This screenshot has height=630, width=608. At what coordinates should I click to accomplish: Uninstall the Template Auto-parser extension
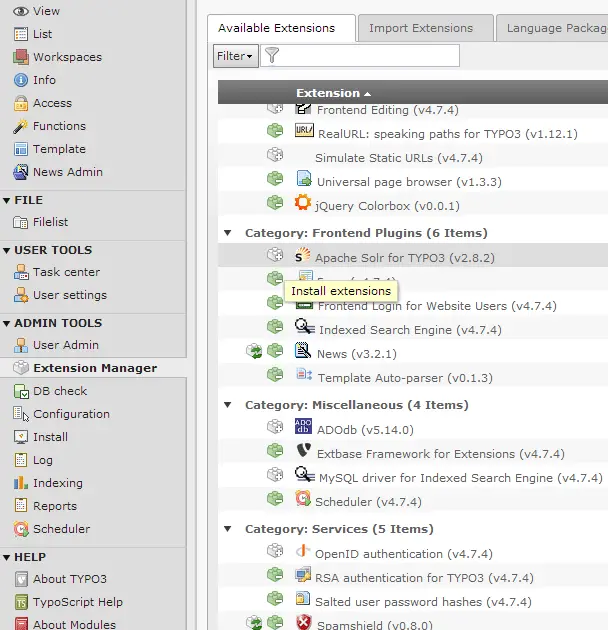pos(275,374)
